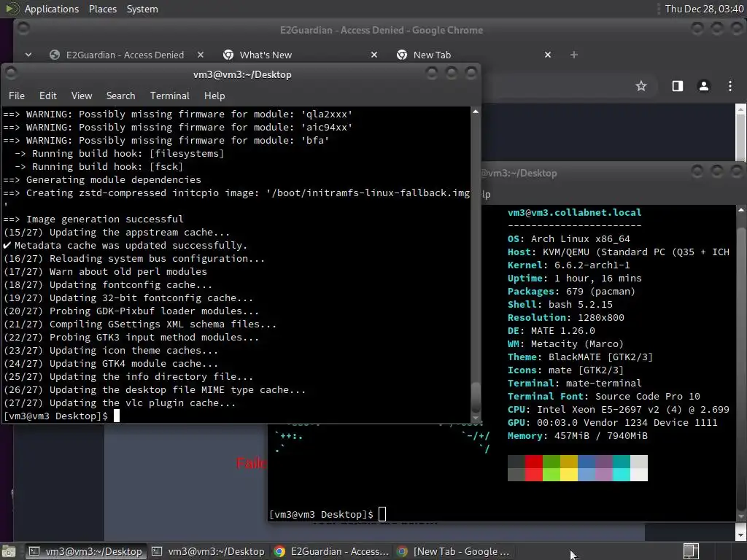Open the File menu in front terminal

(x=17, y=96)
